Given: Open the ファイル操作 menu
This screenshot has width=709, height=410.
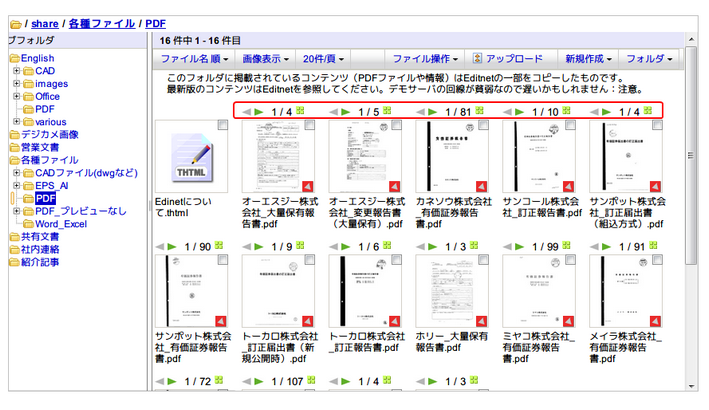Looking at the screenshot, I should (426, 59).
